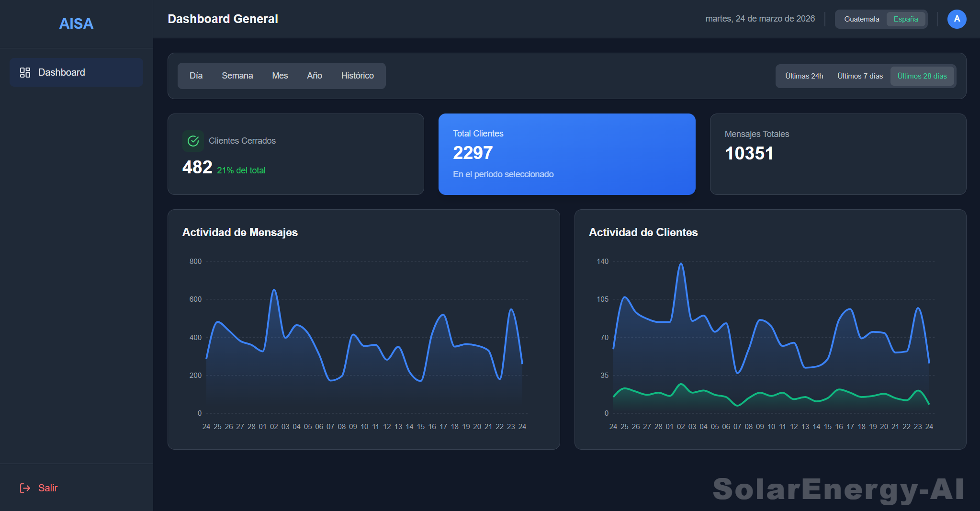The image size is (980, 511).
Task: Reselect the Últimos 28 días filter
Action: (x=922, y=76)
